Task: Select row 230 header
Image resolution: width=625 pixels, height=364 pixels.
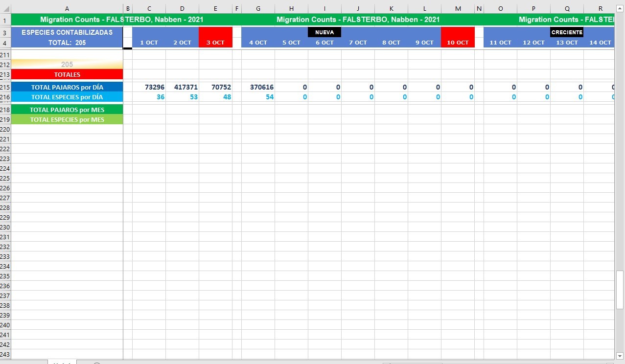Action: click(x=5, y=227)
